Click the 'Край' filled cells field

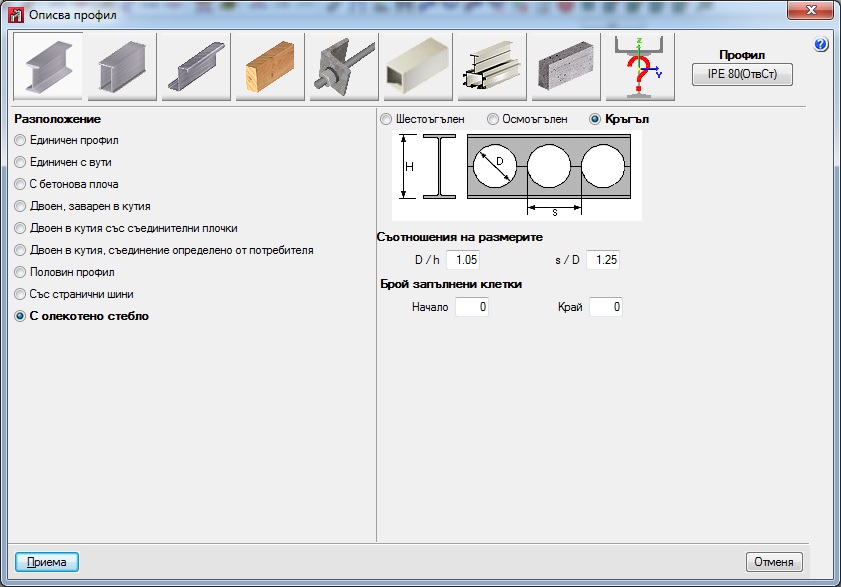pos(606,307)
